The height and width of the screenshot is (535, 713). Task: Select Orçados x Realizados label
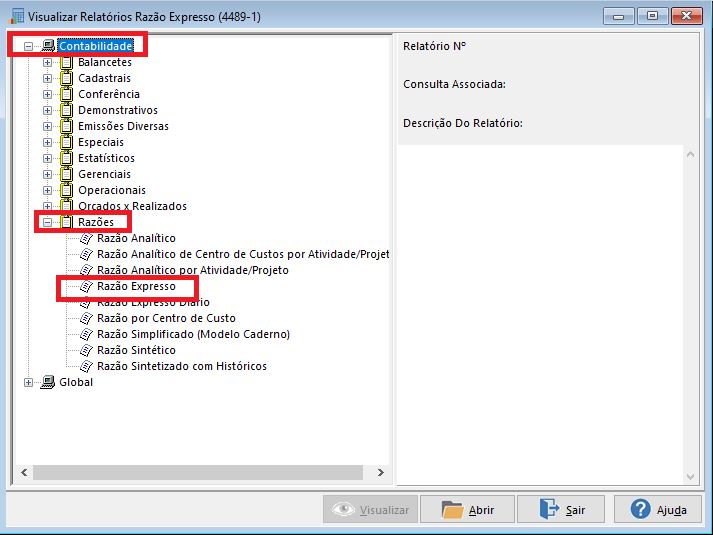tap(132, 206)
